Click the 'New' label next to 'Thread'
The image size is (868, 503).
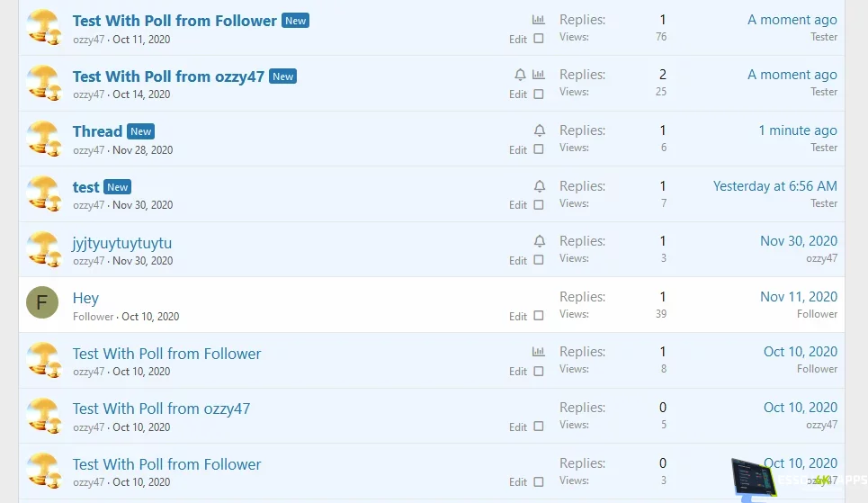coord(141,131)
